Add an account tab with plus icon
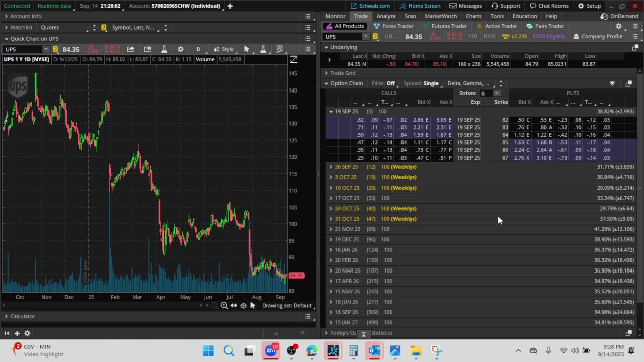Screen dimensions: 644x362 (230, 6)
